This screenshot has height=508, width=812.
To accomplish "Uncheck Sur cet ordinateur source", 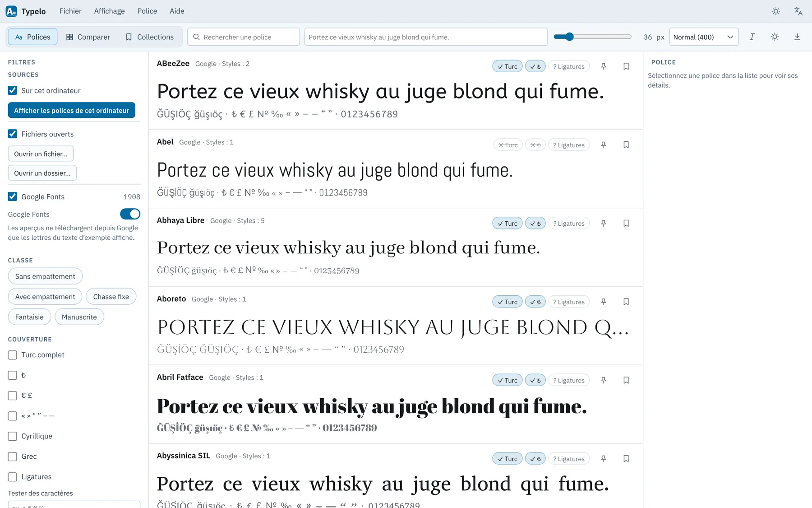I will click(13, 90).
